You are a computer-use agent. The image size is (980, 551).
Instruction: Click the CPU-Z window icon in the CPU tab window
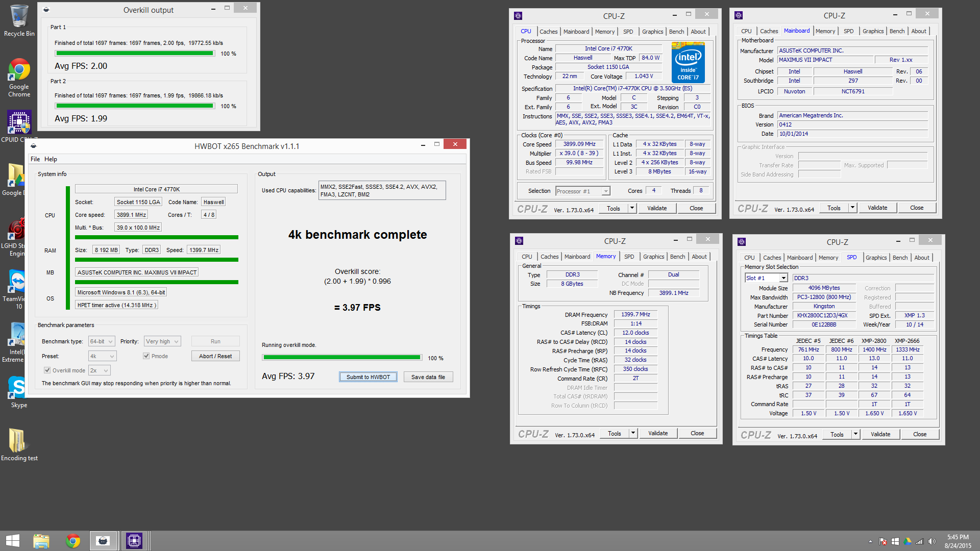pyautogui.click(x=518, y=16)
